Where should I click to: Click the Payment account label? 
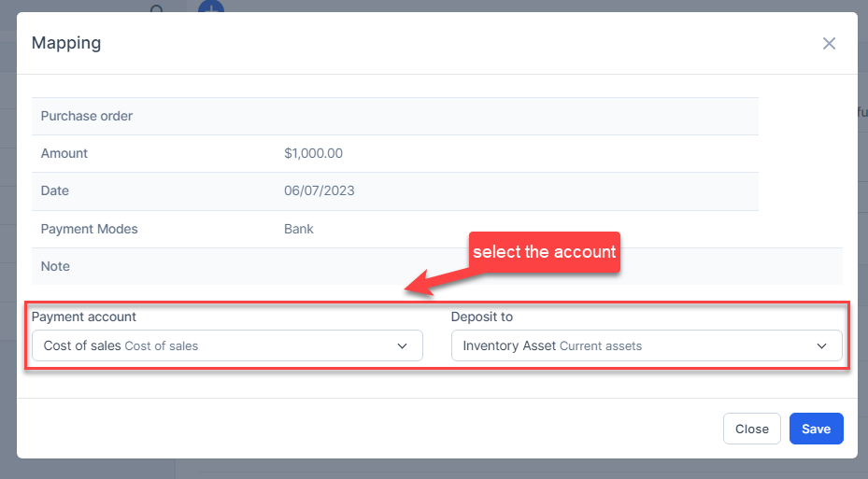(83, 317)
